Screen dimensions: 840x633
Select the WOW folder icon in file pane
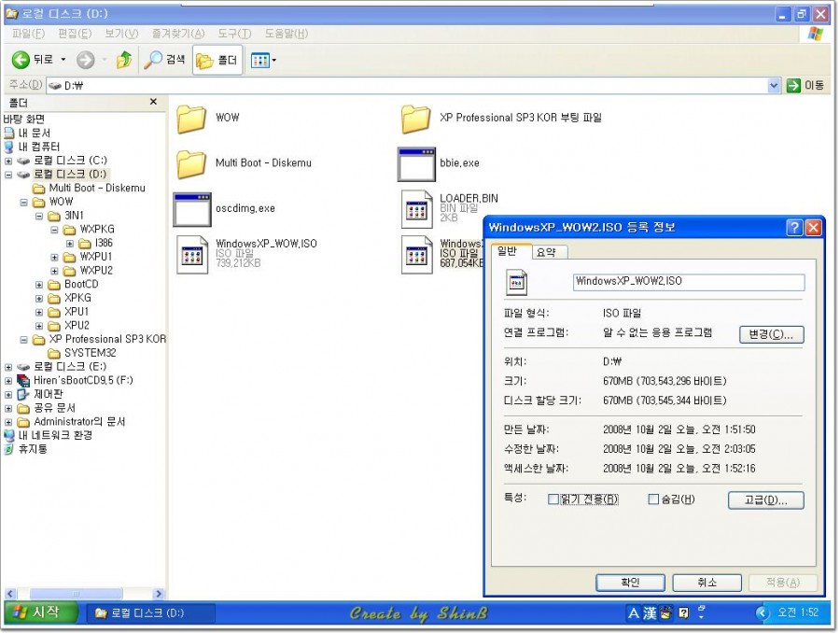(x=191, y=118)
